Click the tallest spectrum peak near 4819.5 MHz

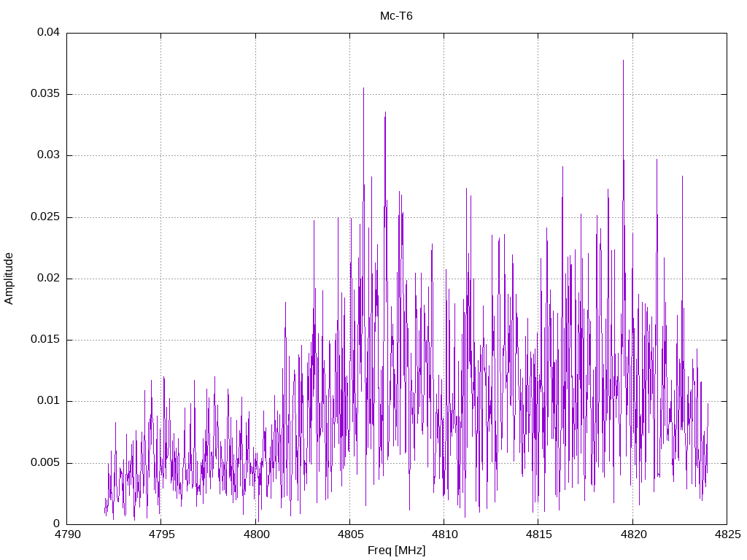623,61
